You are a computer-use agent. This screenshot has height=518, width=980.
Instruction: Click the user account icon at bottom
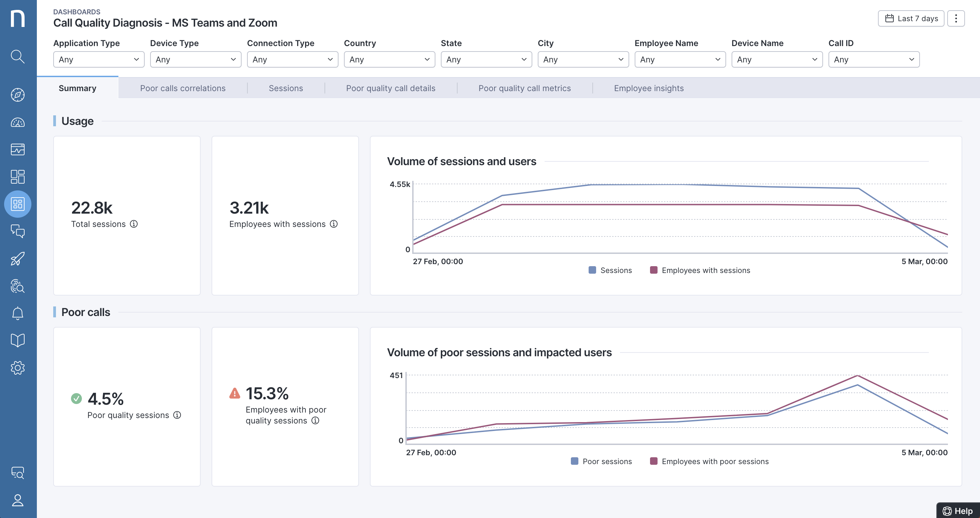(x=17, y=500)
